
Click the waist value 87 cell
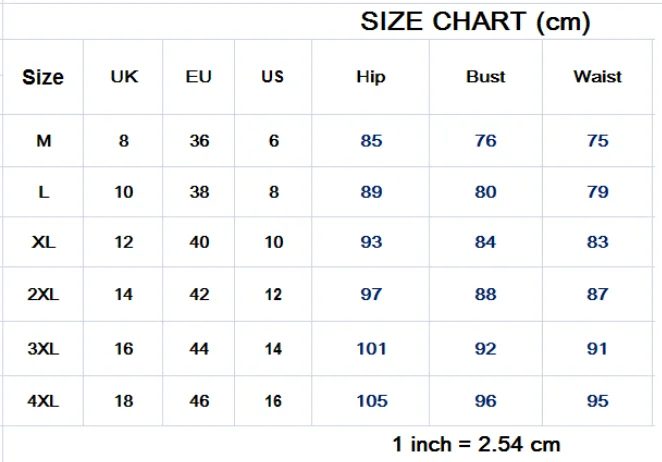click(x=597, y=294)
